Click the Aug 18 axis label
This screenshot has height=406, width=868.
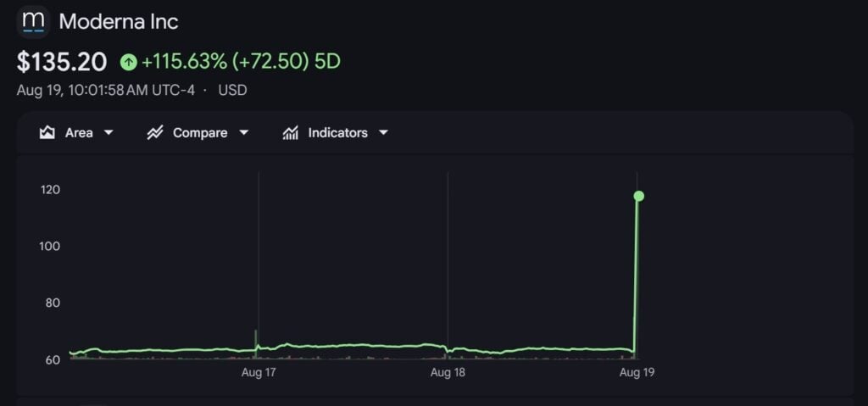448,373
